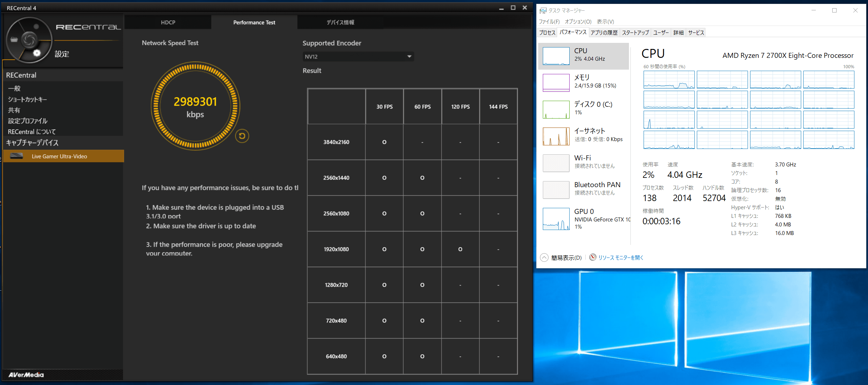This screenshot has width=868, height=385.
Task: Open the スタートアップ tab
Action: (x=635, y=32)
